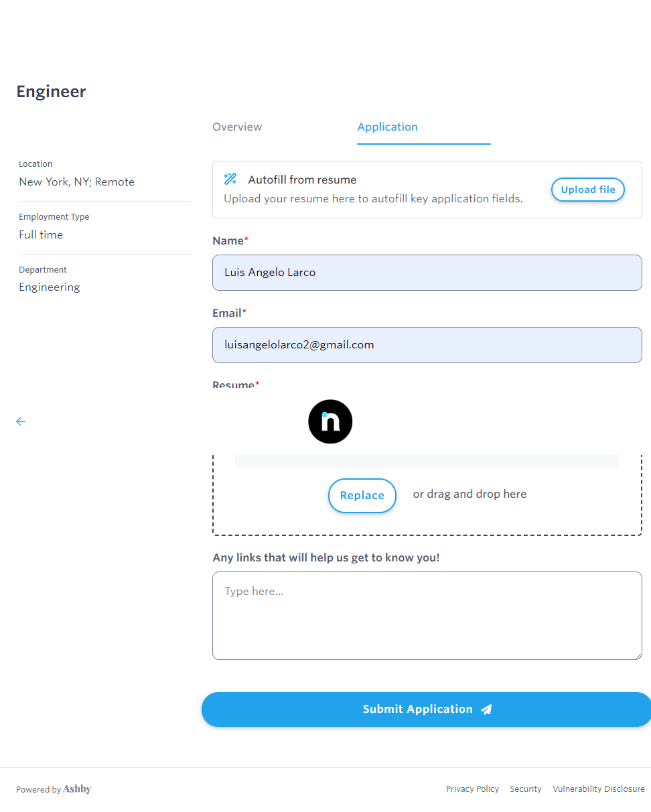The image size is (651, 812).
Task: Click the paper plane icon on Submit
Action: pos(487,709)
